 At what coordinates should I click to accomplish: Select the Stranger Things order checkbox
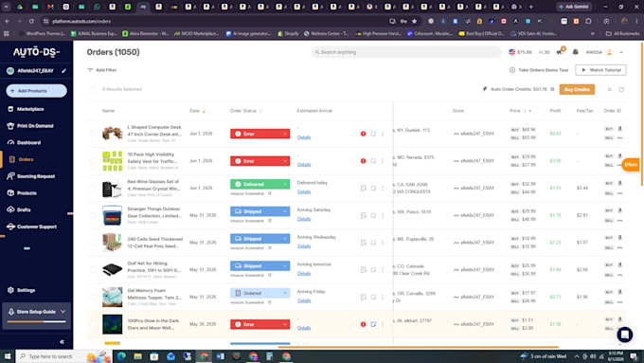(x=93, y=215)
